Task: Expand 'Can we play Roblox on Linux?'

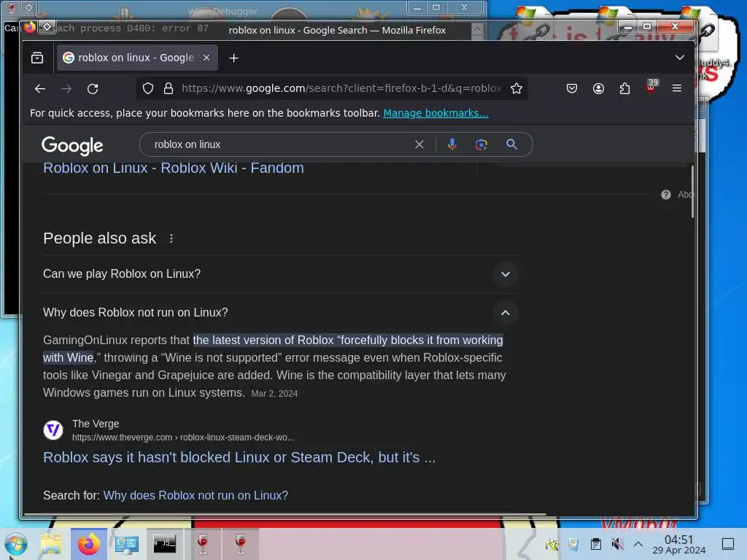Action: coord(281,274)
